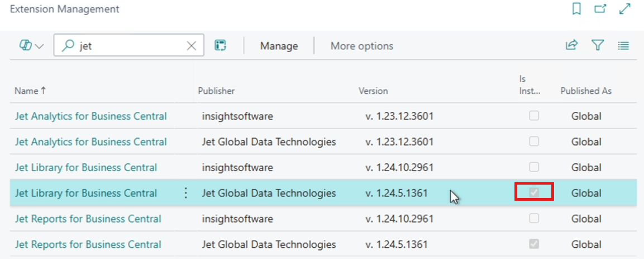Select Jet Global Data Technologies in Jet Reports row
Screen dimensions: 644x259
(x=269, y=244)
